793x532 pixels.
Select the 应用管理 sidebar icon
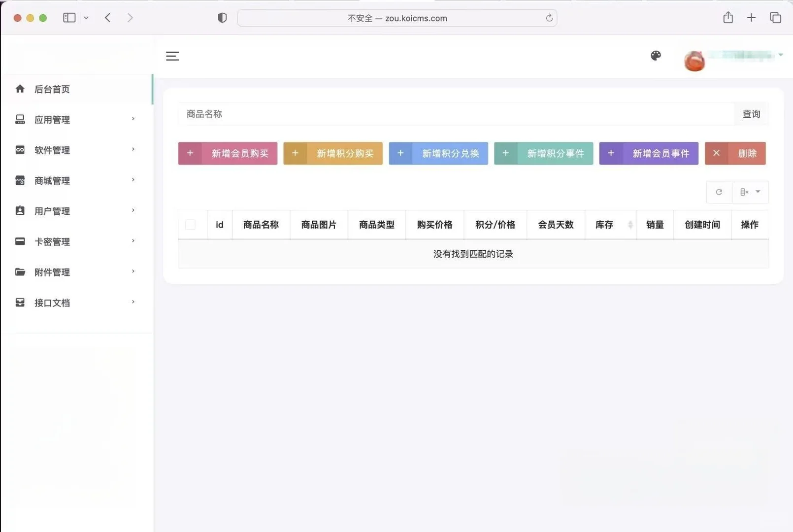click(x=20, y=119)
